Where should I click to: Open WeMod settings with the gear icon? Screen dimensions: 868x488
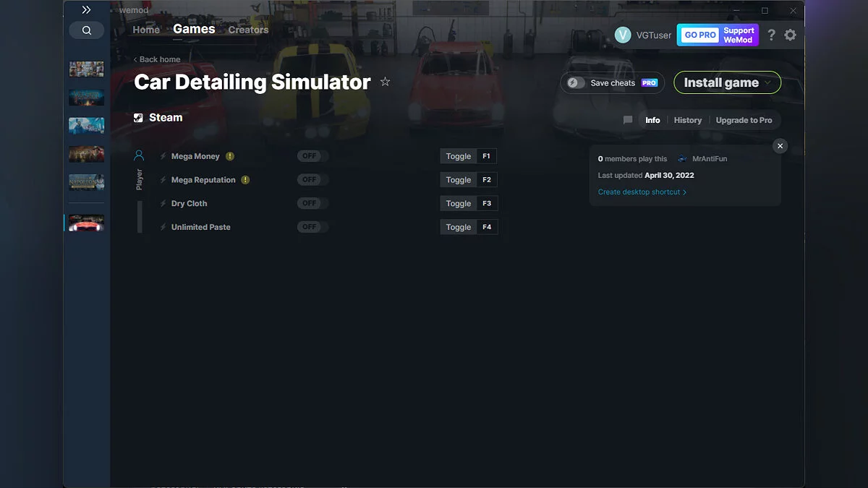790,34
